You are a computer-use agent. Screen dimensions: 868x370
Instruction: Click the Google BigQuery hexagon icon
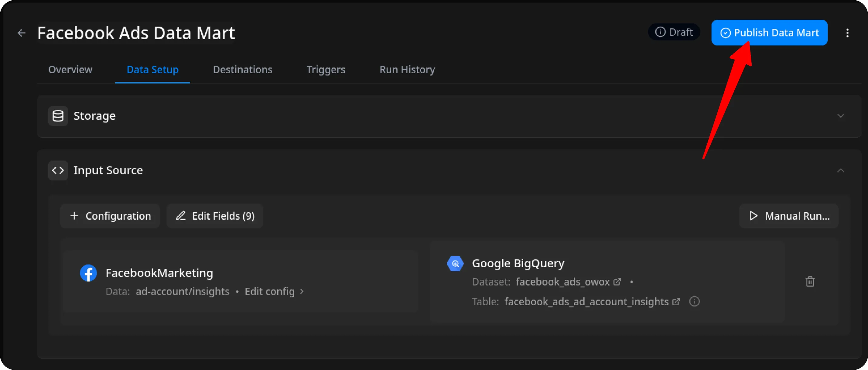(x=455, y=263)
